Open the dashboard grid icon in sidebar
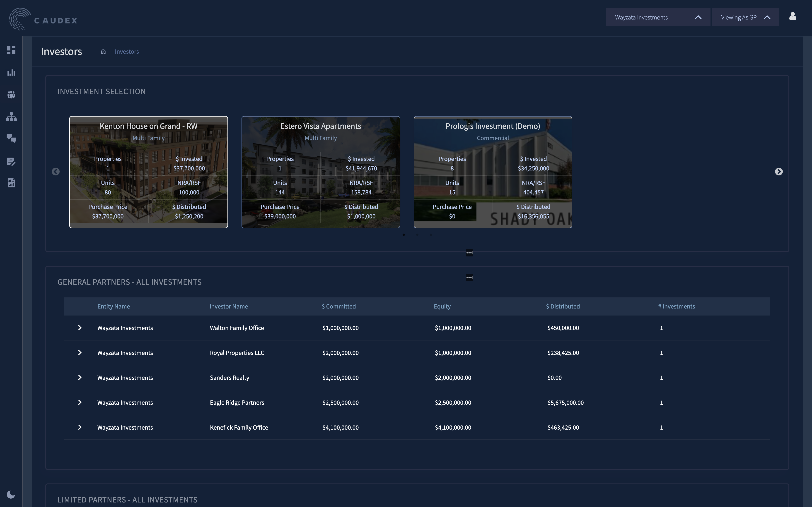The height and width of the screenshot is (507, 812). point(11,50)
